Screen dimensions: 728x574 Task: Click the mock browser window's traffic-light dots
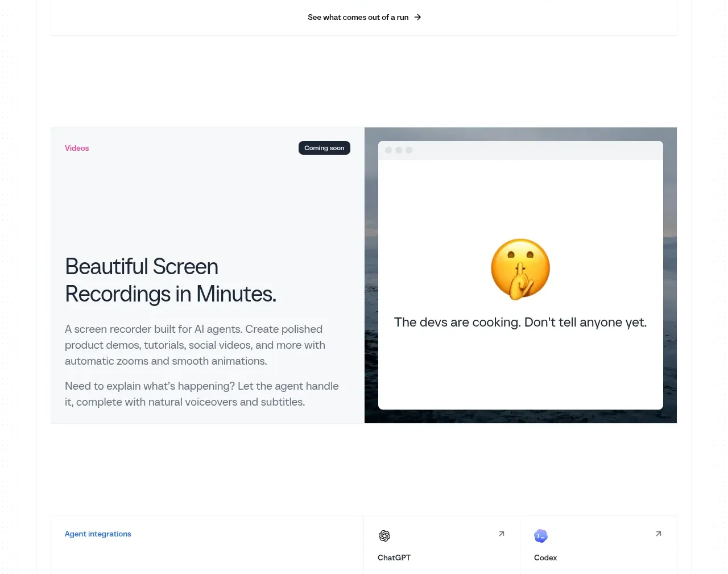[399, 150]
